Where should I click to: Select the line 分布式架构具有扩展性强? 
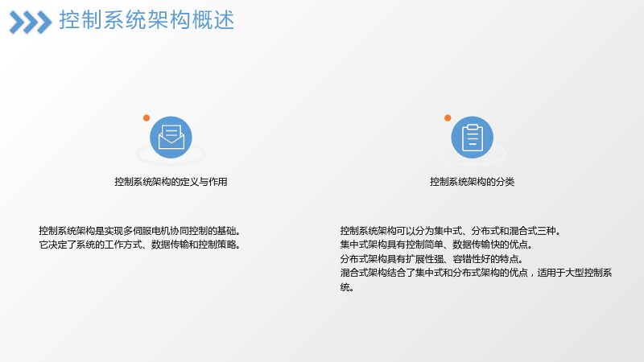(431, 259)
